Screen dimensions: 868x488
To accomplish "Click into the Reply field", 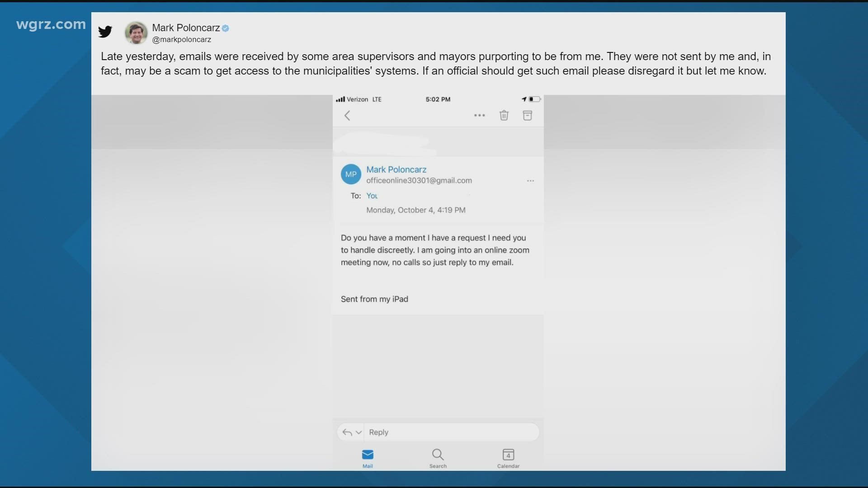I will click(x=451, y=432).
